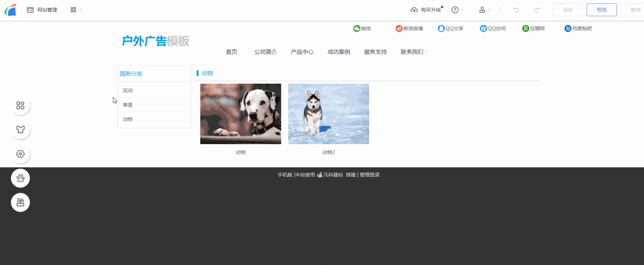The height and width of the screenshot is (265, 644).
Task: Click the 手机版 footer link
Action: (285, 175)
